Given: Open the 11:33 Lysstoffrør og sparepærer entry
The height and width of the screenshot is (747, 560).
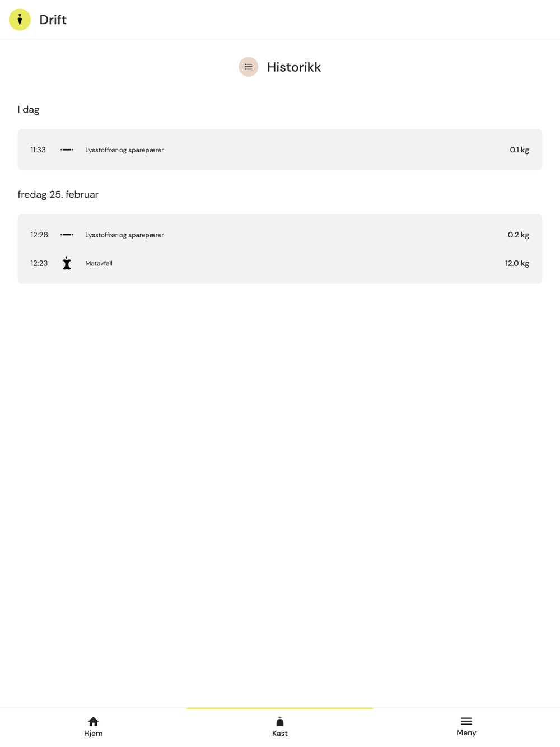Looking at the screenshot, I should coord(280,150).
